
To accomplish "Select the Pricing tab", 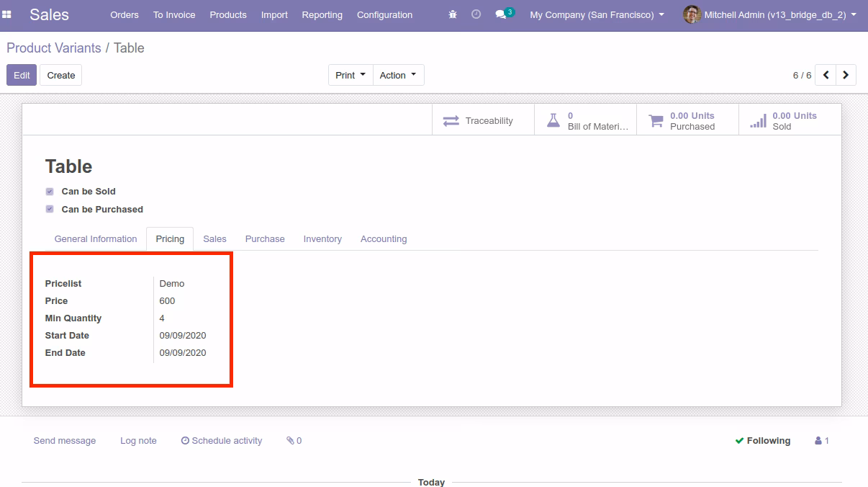I will pyautogui.click(x=170, y=239).
